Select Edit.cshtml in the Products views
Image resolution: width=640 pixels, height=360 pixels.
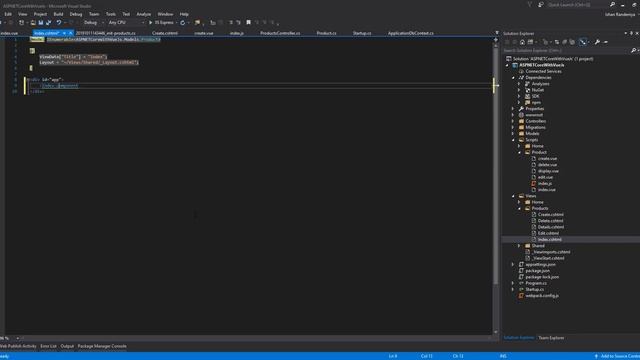[548, 233]
